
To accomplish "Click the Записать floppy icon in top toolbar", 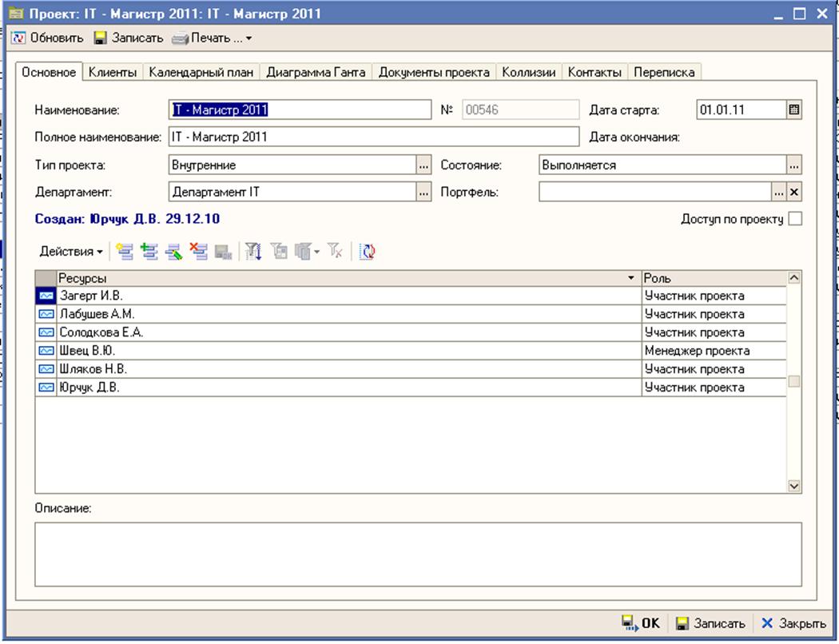I will pyautogui.click(x=100, y=38).
